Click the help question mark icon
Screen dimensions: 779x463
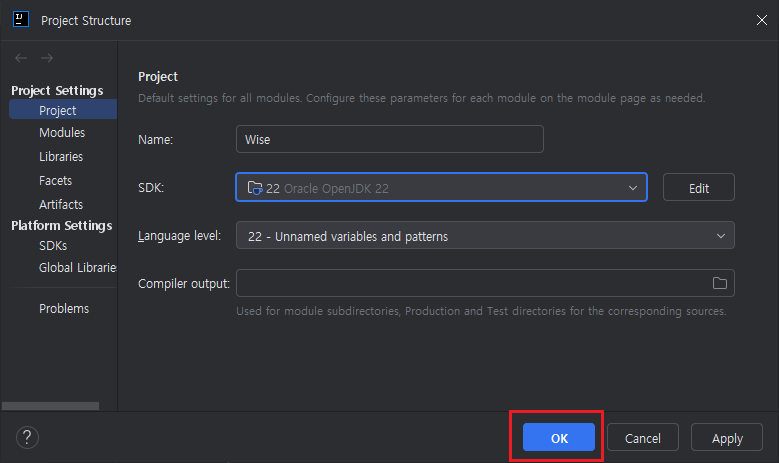27,437
